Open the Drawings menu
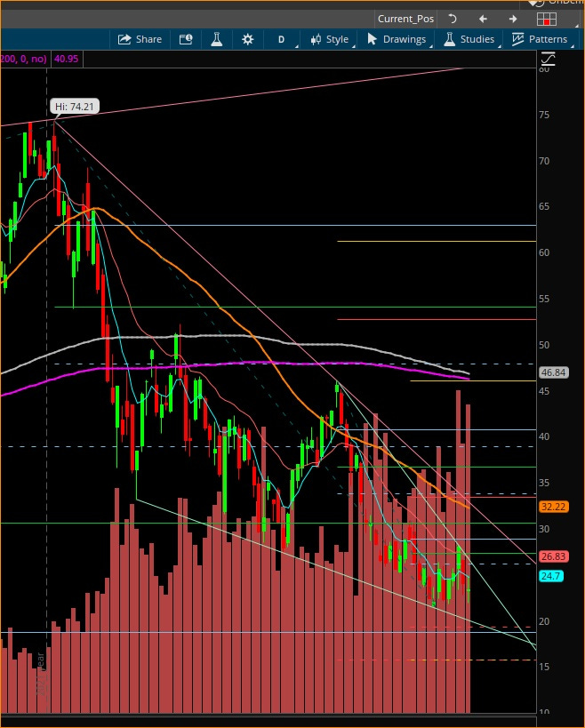This screenshot has height=728, width=585. pyautogui.click(x=397, y=39)
